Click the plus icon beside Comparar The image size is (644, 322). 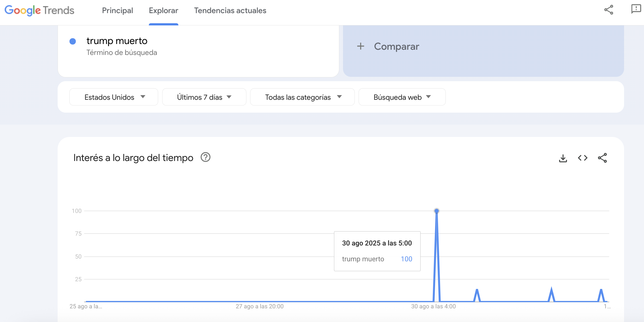(361, 46)
